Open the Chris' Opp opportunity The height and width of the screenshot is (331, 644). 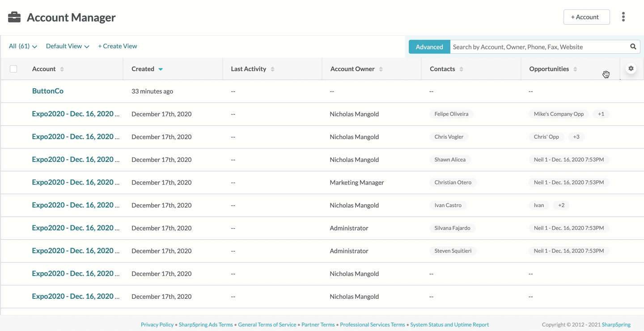pos(546,137)
